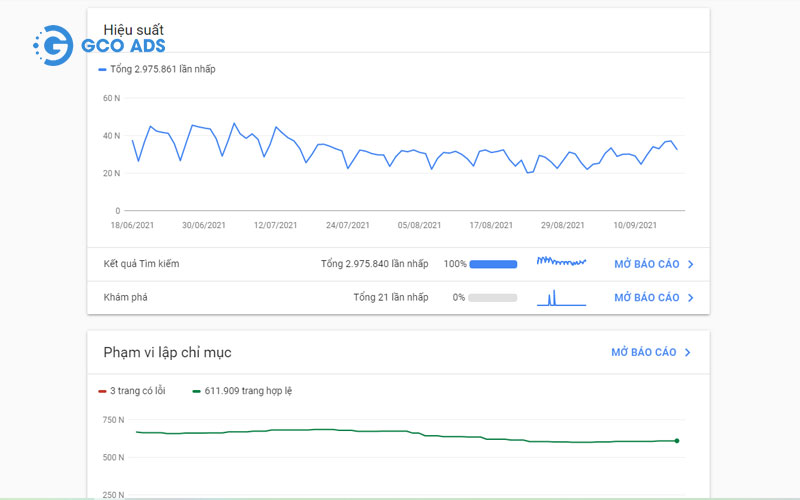Click the blue legend marker for total clicks
This screenshot has width=800, height=500.
tap(102, 70)
